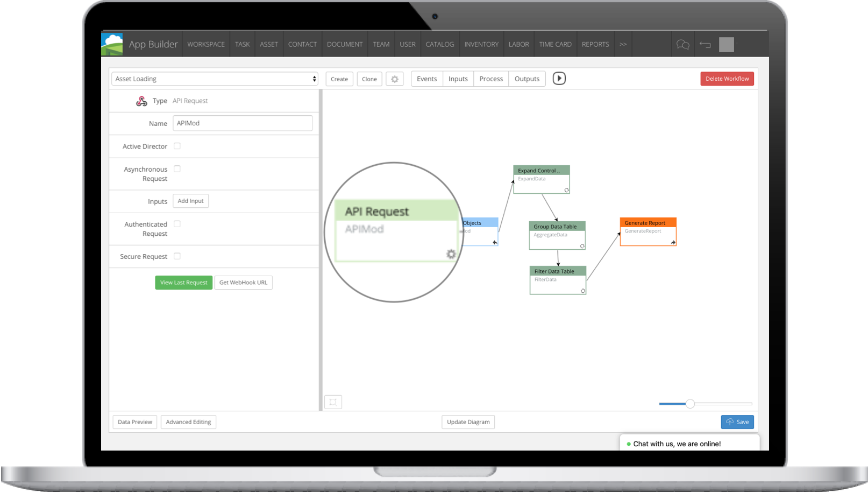The width and height of the screenshot is (868, 492).
Task: Click the View Last Request button
Action: 183,282
